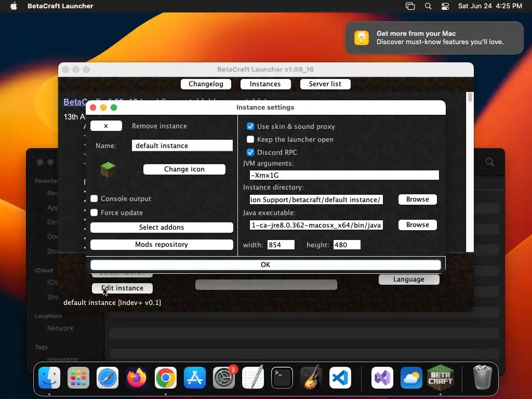Open Visual Studio Code in the dock

[340, 377]
